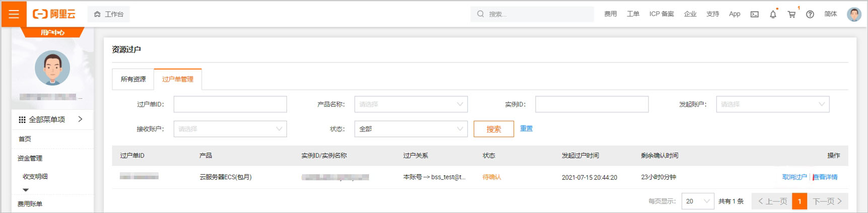Viewport: 868px width, 213px height.
Task: Launch the Cloud Shell terminal icon
Action: pos(754,14)
